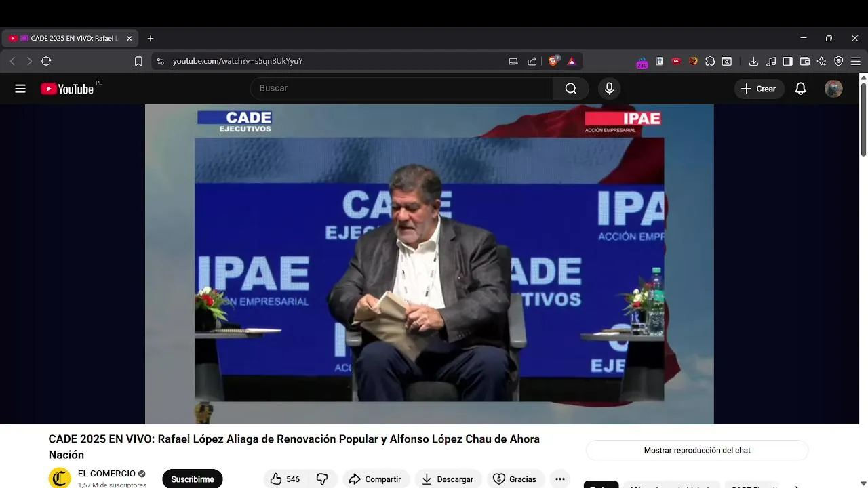The image size is (868, 488).
Task: Share this page via the address bar share icon
Action: click(x=532, y=61)
